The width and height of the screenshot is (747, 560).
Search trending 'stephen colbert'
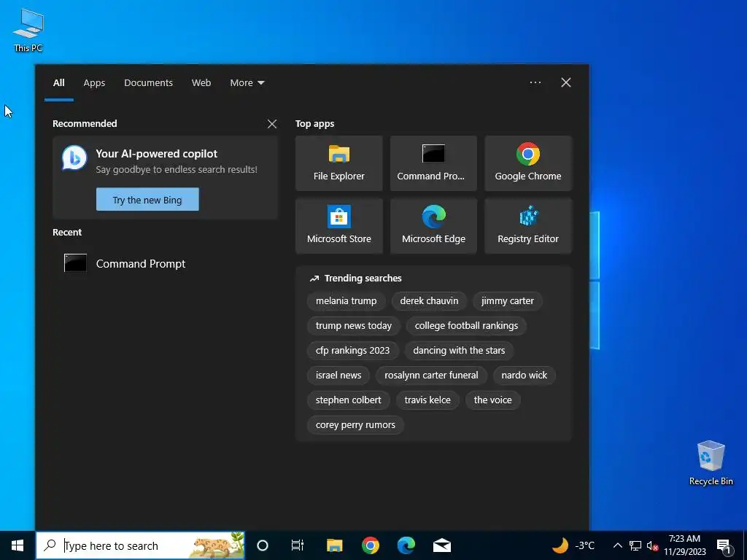(x=348, y=400)
